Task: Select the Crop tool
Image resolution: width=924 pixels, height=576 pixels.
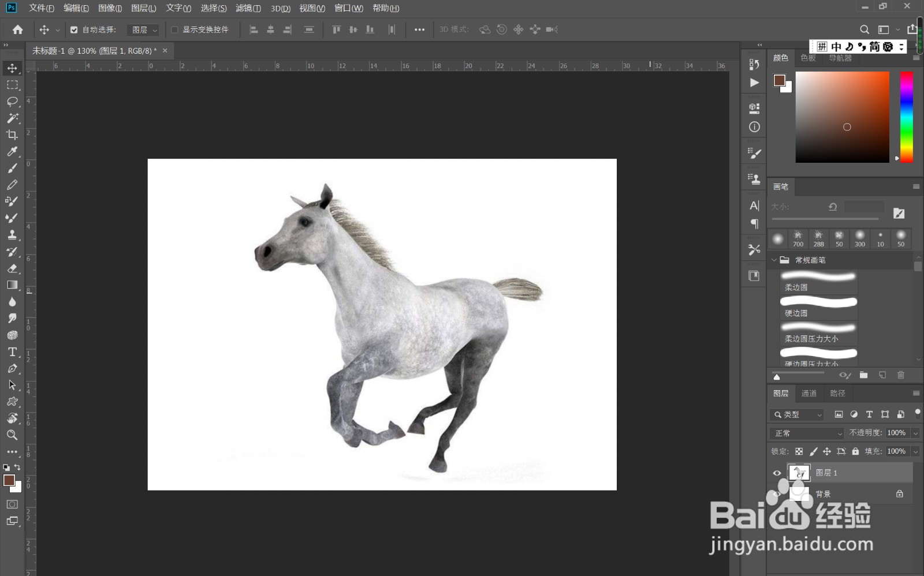Action: point(12,135)
